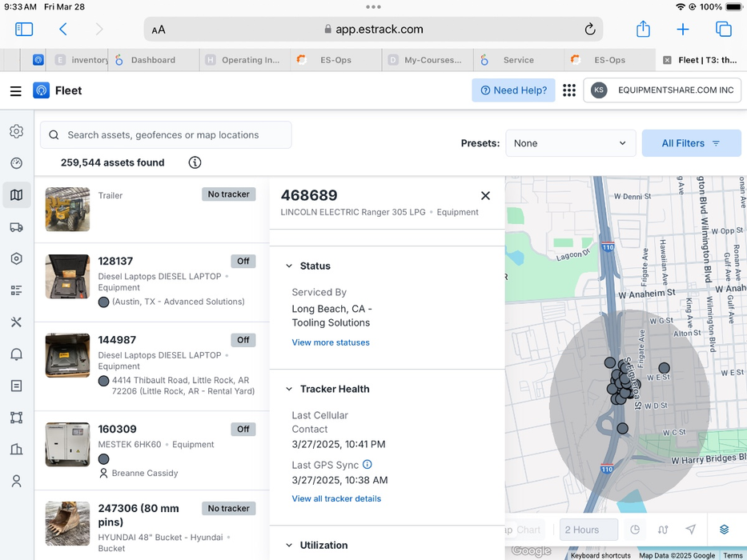The image size is (747, 560).
Task: Toggle the route path icon on map toolbar
Action: click(663, 530)
